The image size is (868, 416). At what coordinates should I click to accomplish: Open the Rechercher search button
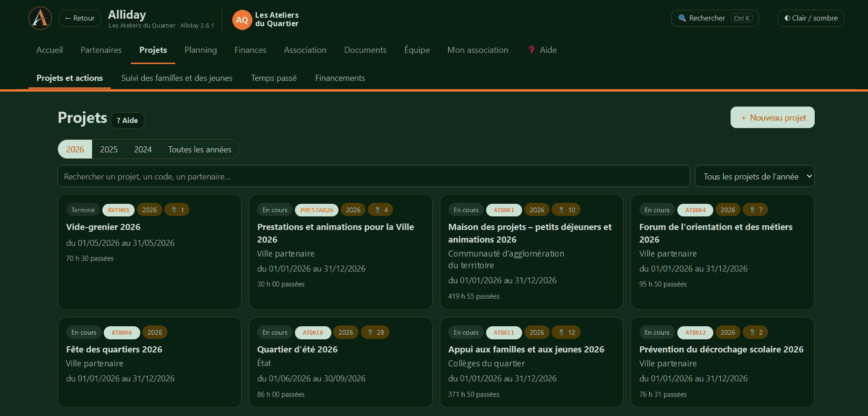click(715, 18)
